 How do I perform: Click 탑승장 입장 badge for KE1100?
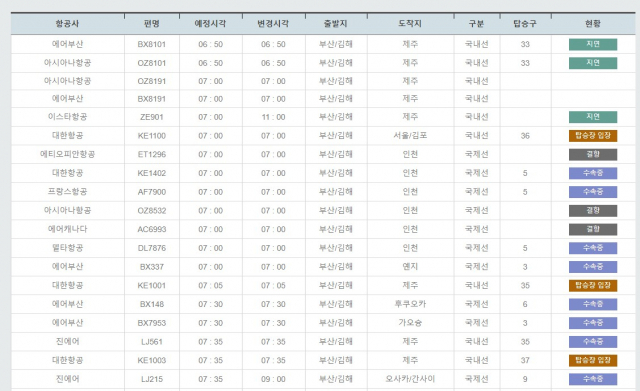[x=593, y=136]
